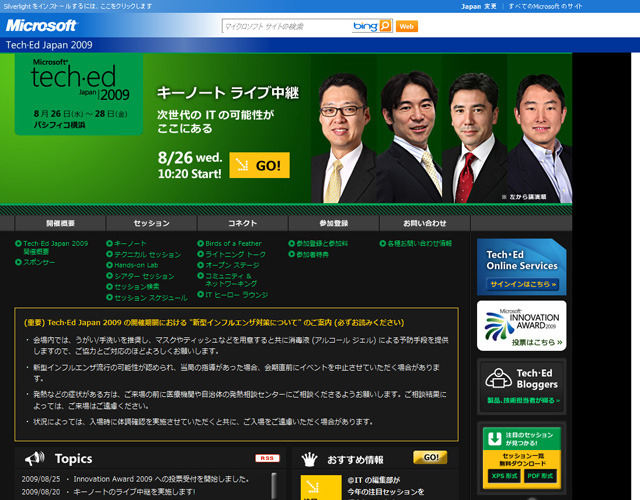640x500 pixels.
Task: Open Tech·Ed Japan 2009 開催概要 link
Action: point(56,247)
